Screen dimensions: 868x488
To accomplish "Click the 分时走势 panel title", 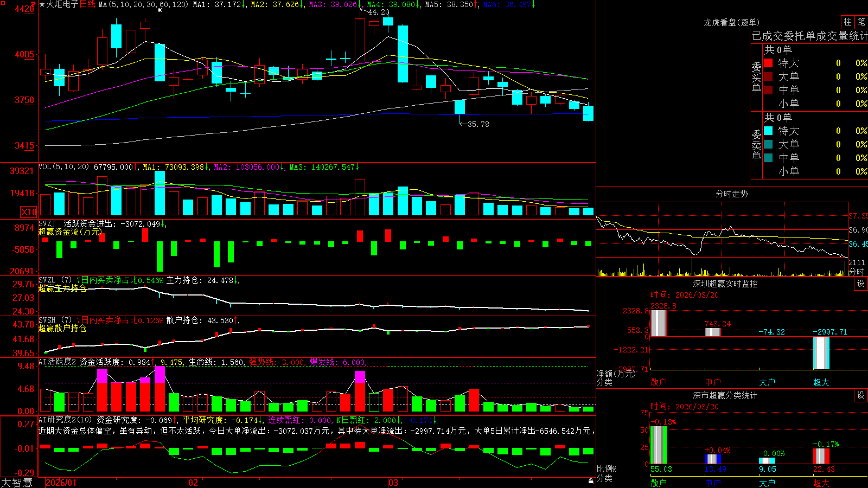I will (x=731, y=194).
